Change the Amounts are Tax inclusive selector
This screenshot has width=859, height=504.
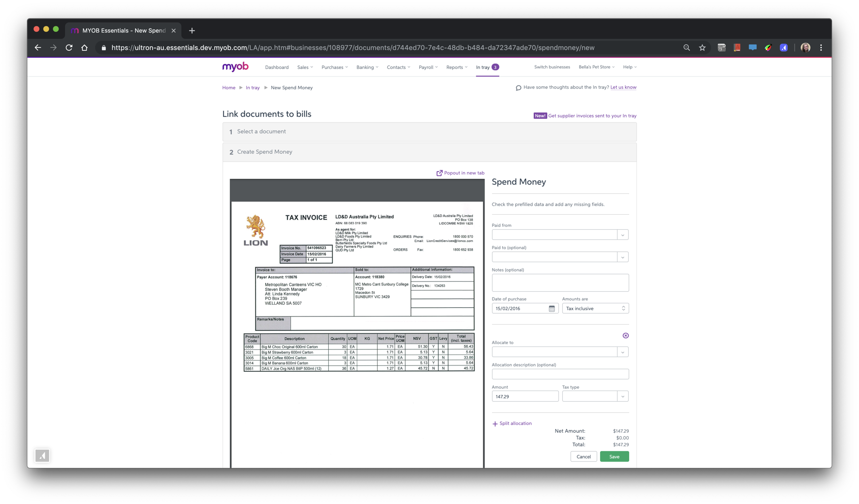click(595, 309)
